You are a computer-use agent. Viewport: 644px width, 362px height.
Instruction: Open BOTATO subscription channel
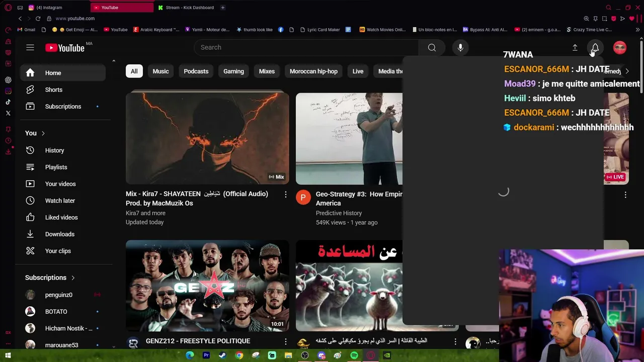point(63,312)
